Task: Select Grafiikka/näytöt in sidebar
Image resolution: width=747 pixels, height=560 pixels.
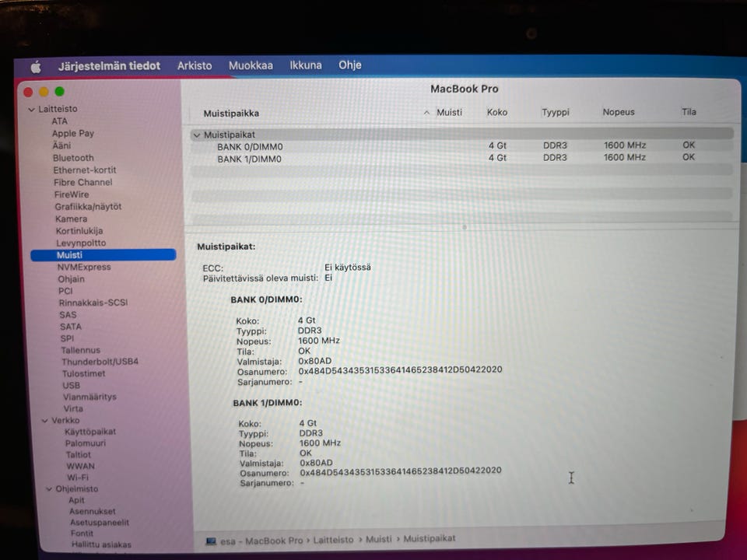Action: [88, 207]
